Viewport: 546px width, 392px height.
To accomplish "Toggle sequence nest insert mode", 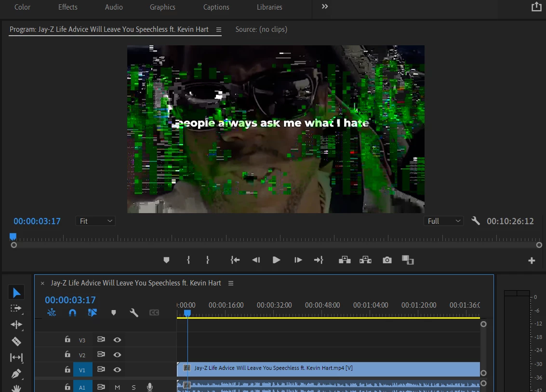I will 52,312.
